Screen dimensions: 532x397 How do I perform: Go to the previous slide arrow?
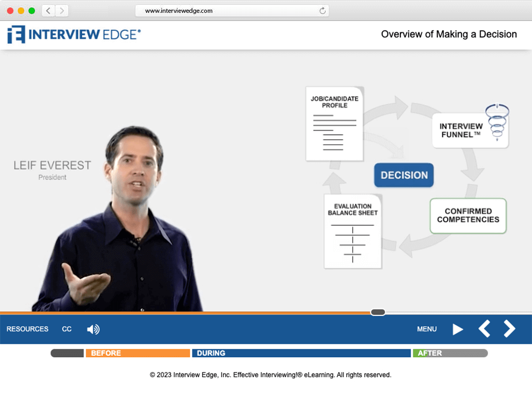click(484, 328)
